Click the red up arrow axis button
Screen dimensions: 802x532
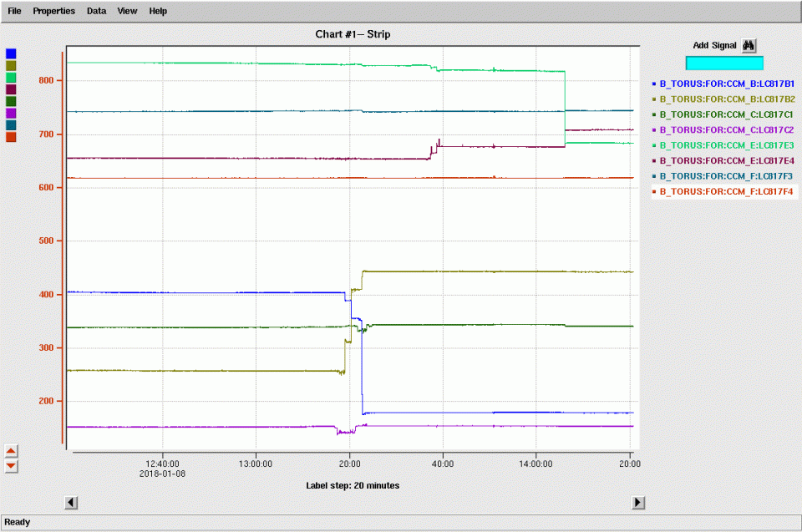click(x=11, y=451)
